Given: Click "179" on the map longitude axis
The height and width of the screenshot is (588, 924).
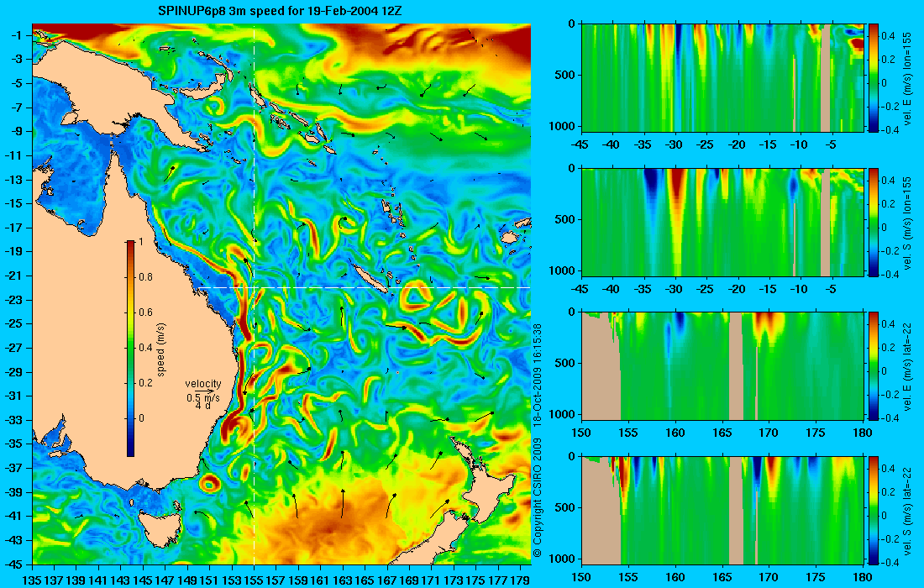Looking at the screenshot, I should pyautogui.click(x=520, y=581).
